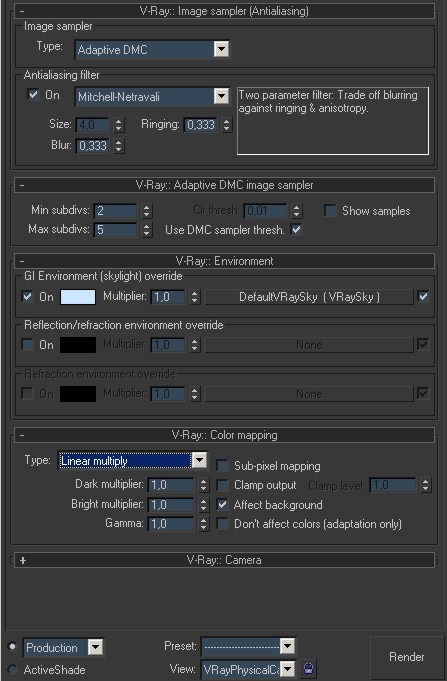Open the Reflection/refraction override black color swatch
Viewport: 447px width, 681px height.
[78, 345]
